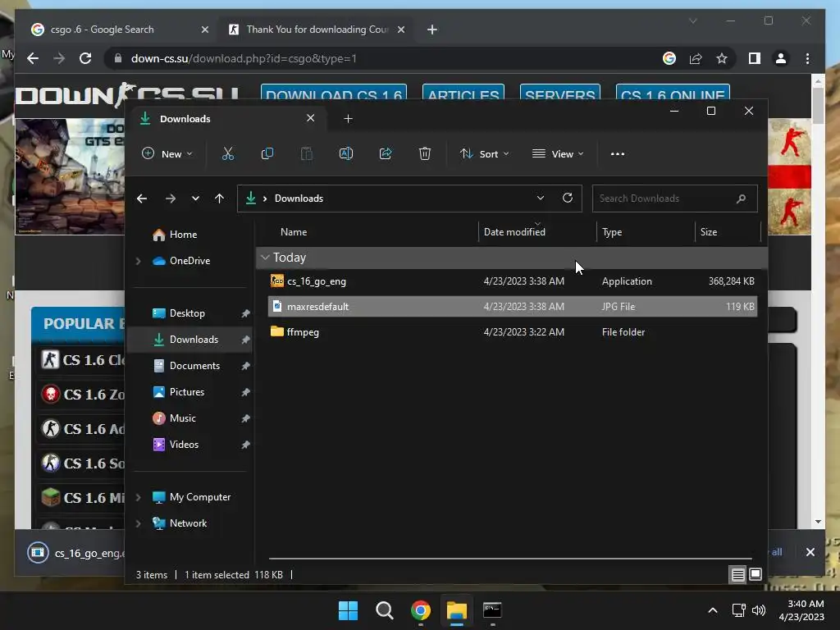Viewport: 840px width, 630px height.
Task: Open Desktop in navigation pane
Action: point(187,313)
